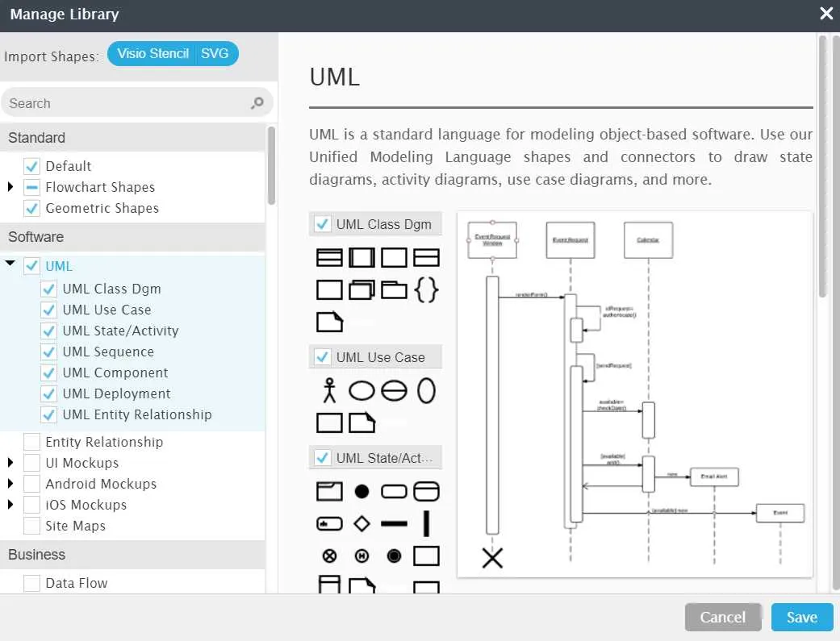Viewport: 840px width, 641px height.
Task: Collapse the UML tree node
Action: point(10,263)
